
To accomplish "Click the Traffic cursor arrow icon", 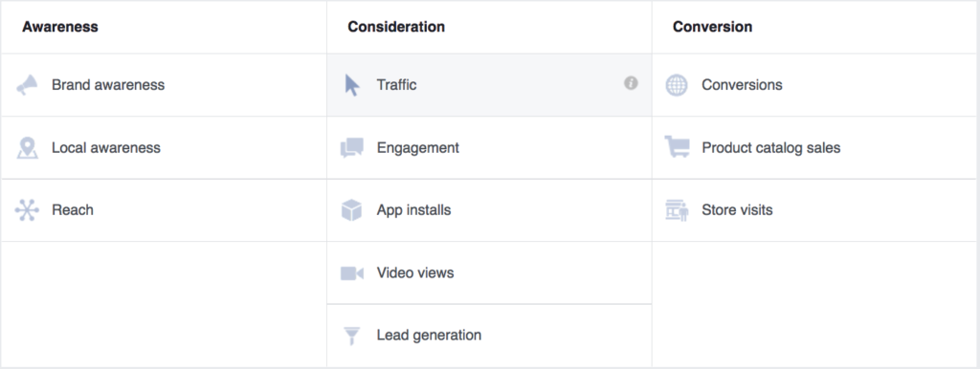I will [x=352, y=85].
